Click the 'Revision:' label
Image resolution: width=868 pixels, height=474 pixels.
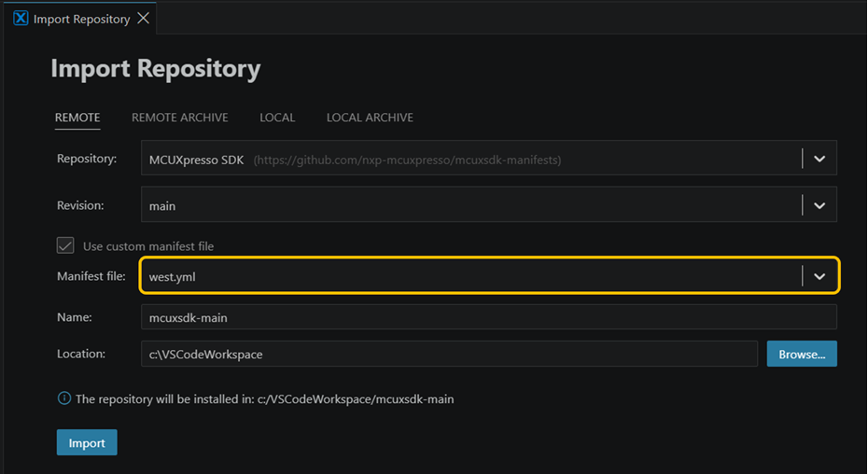coord(80,205)
